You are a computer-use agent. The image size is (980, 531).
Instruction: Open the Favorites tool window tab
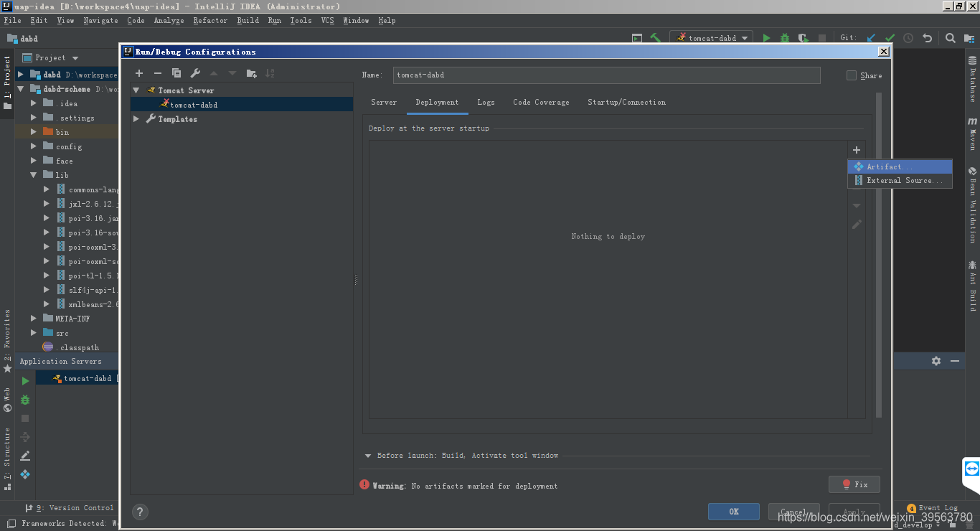(7, 340)
